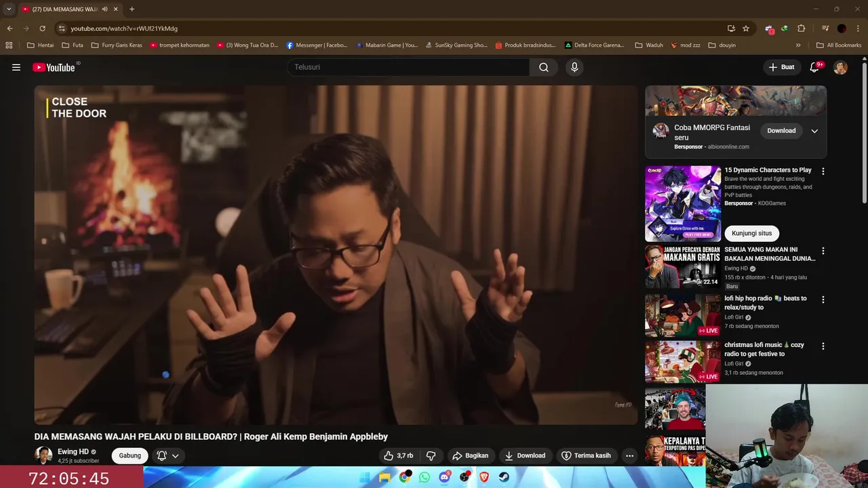868x488 pixels.
Task: Go to YouTube home via logo
Action: (x=54, y=67)
